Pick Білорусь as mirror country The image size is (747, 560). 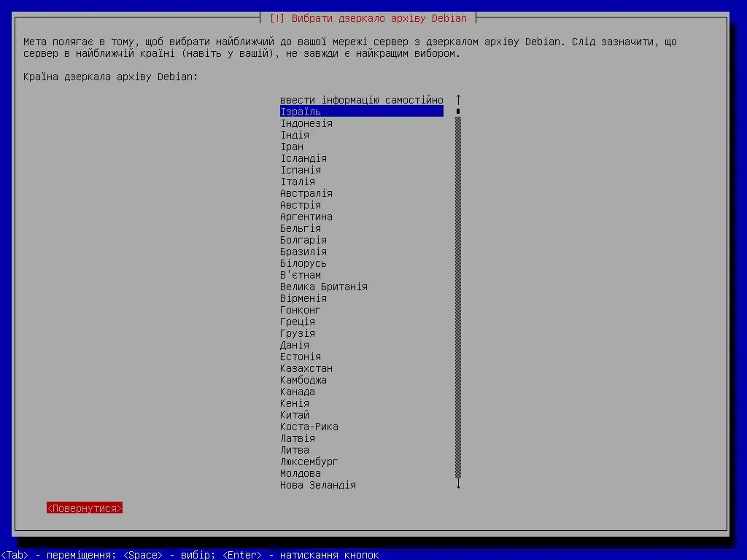tap(362, 263)
